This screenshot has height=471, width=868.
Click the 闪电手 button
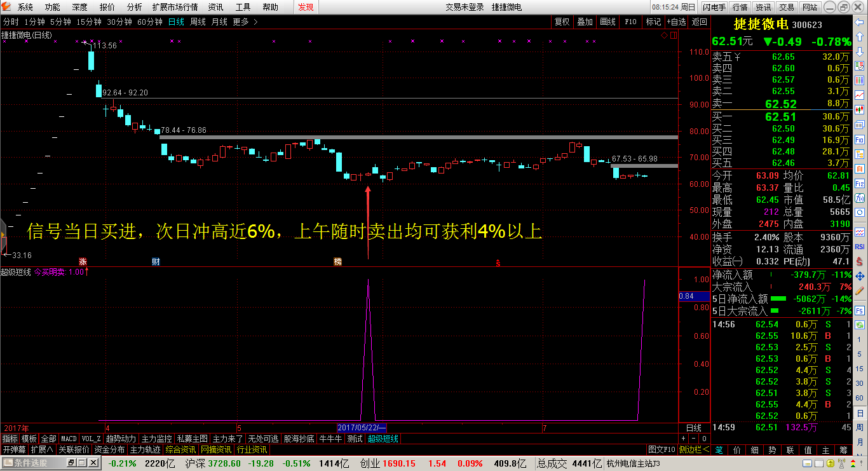tap(714, 7)
